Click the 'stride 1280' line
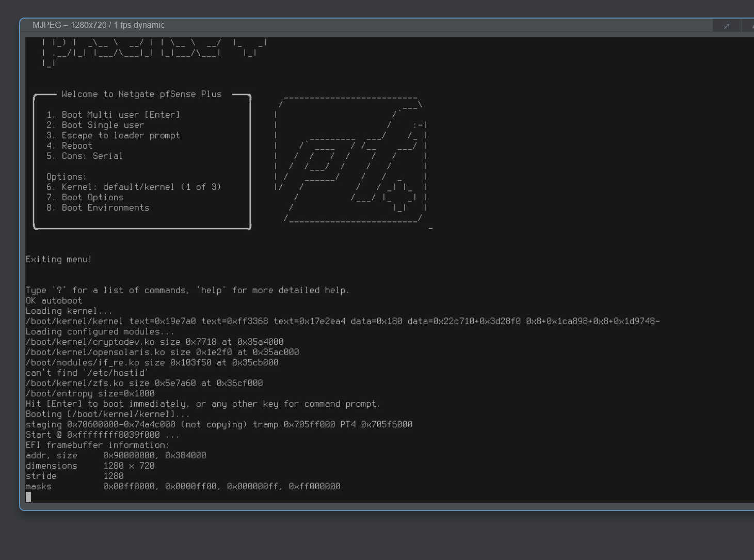Viewport: 754px width, 560px height. [74, 476]
